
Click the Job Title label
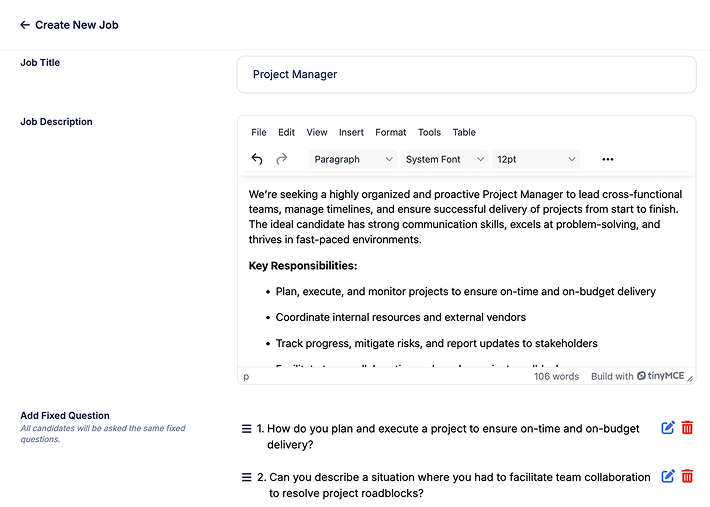40,62
